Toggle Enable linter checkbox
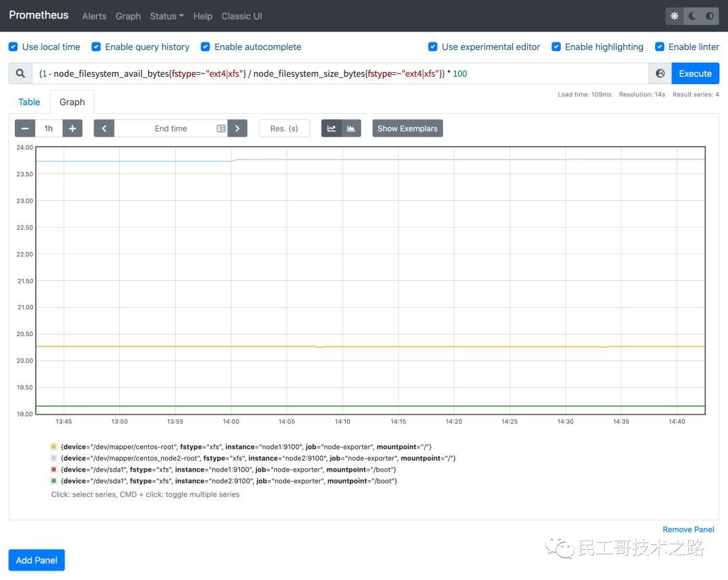This screenshot has height=580, width=728. (660, 47)
